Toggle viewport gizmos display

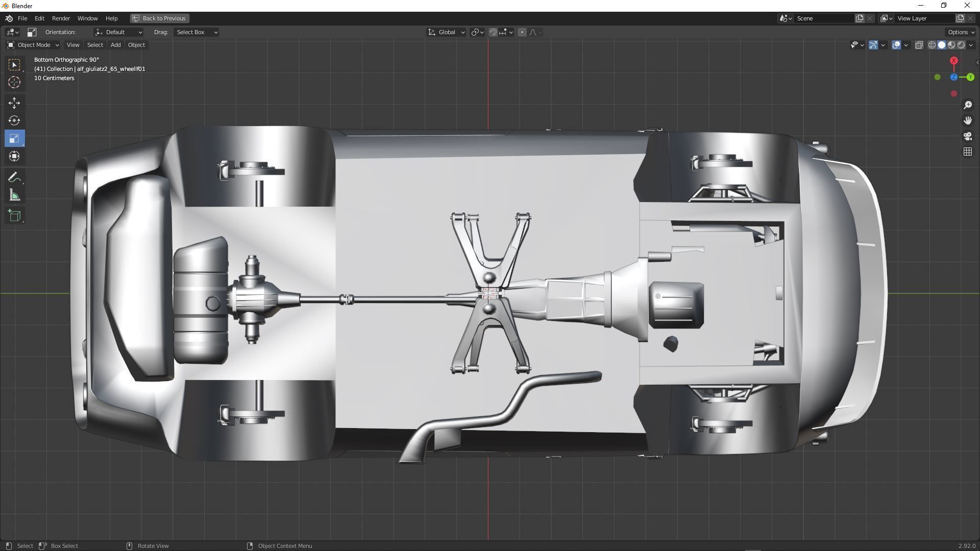873,45
